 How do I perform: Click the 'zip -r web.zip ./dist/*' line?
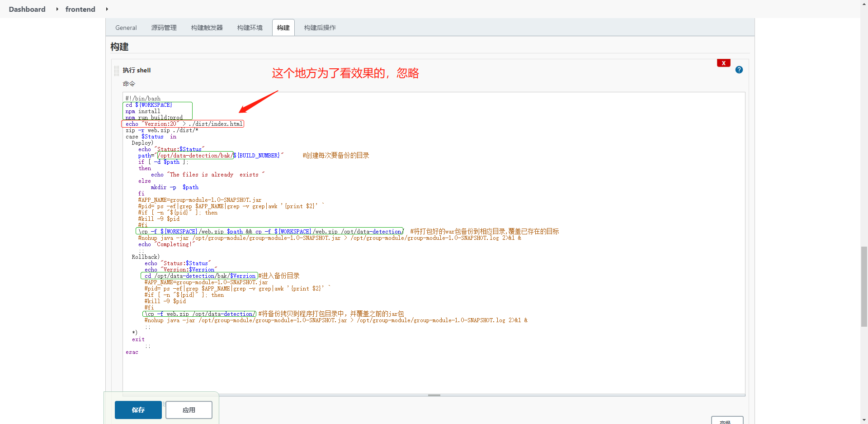click(x=162, y=130)
